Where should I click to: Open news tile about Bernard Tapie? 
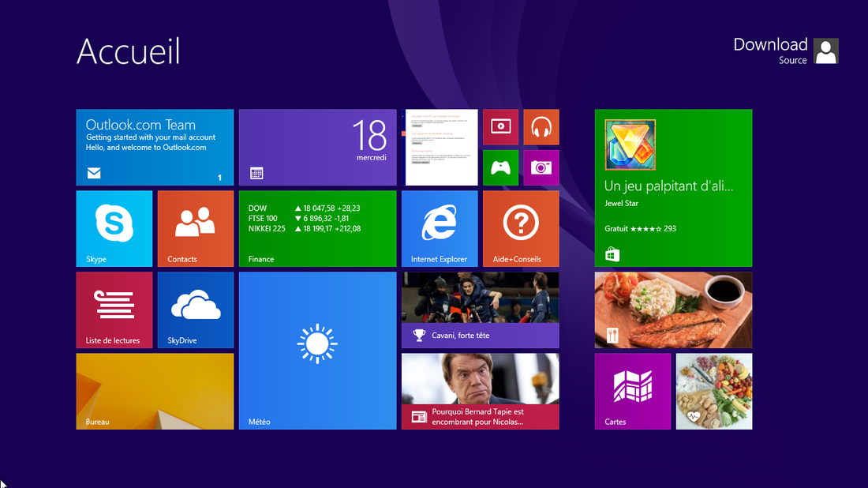481,392
